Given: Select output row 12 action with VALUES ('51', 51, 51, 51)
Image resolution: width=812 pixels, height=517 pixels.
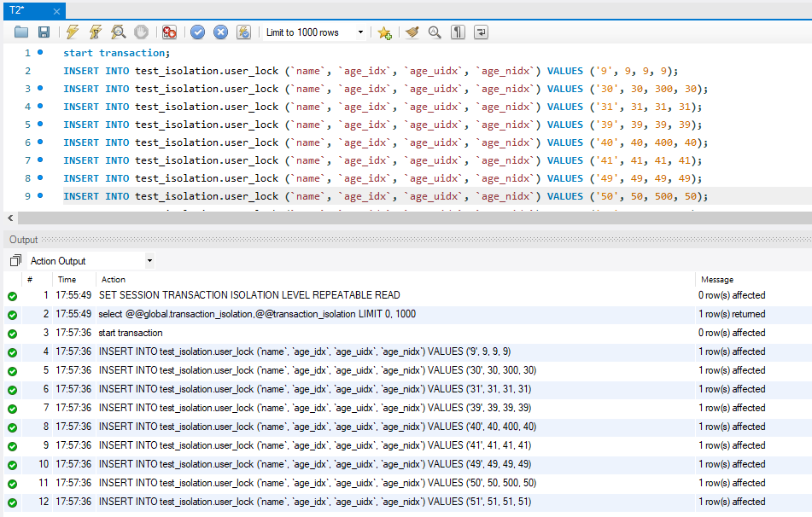Looking at the screenshot, I should (315, 502).
